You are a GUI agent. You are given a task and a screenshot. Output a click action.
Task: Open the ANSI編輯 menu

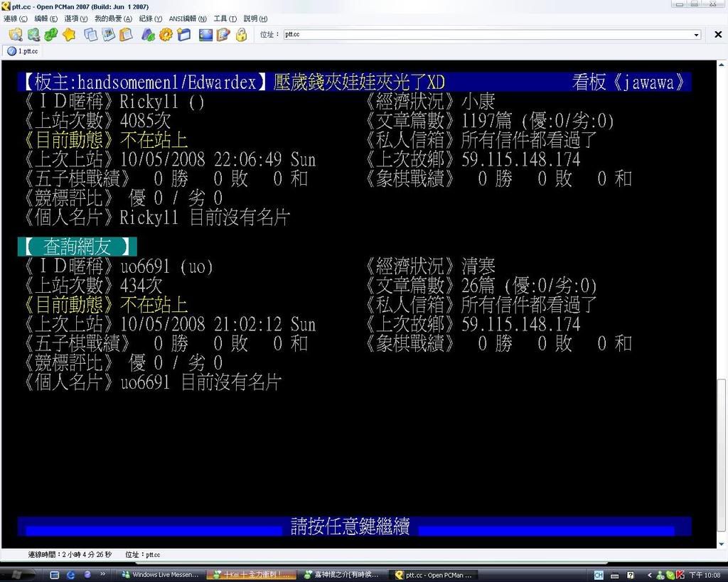(188, 19)
